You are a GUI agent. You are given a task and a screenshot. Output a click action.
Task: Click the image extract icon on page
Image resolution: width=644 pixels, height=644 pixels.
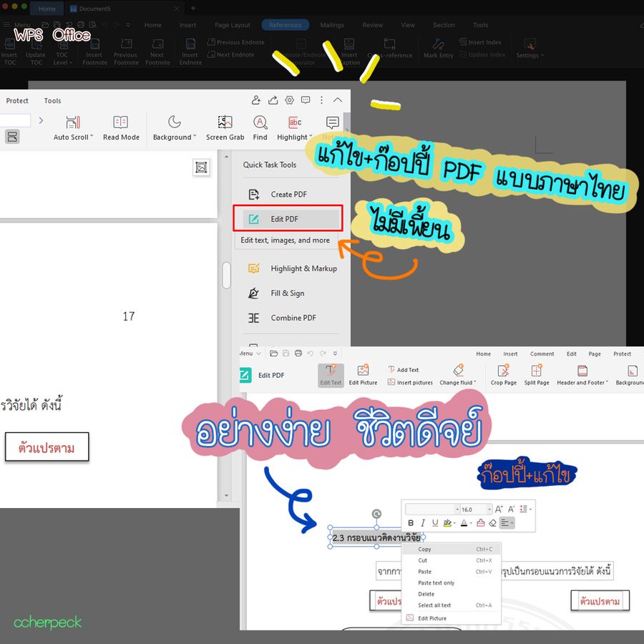pyautogui.click(x=201, y=167)
